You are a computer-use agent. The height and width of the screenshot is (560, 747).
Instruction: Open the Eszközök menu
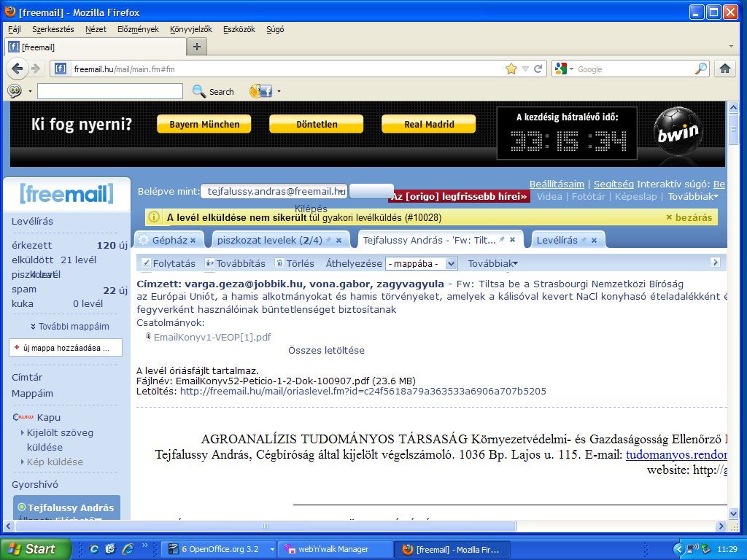(239, 29)
